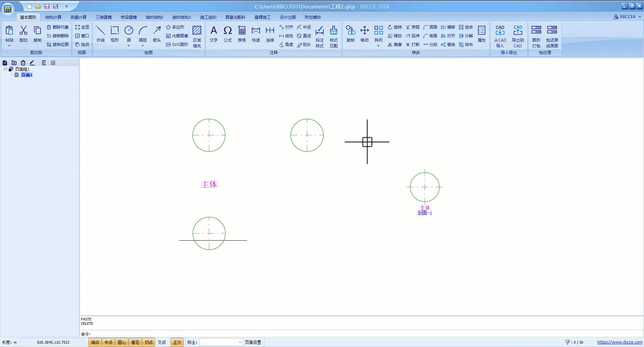Toggle the 正交 ortho mode
Image resolution: width=644 pixels, height=347 pixels.
coord(177,342)
